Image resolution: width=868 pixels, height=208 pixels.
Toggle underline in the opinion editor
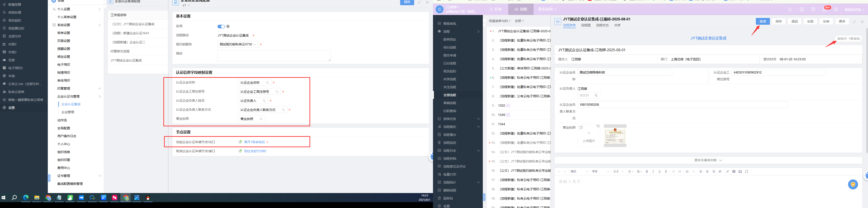click(x=659, y=171)
